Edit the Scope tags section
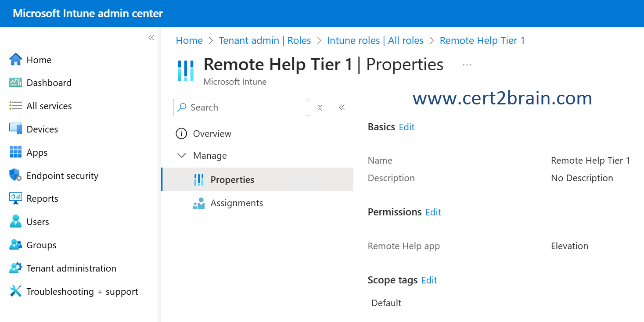Viewport: 644px width, 322px height. (429, 280)
